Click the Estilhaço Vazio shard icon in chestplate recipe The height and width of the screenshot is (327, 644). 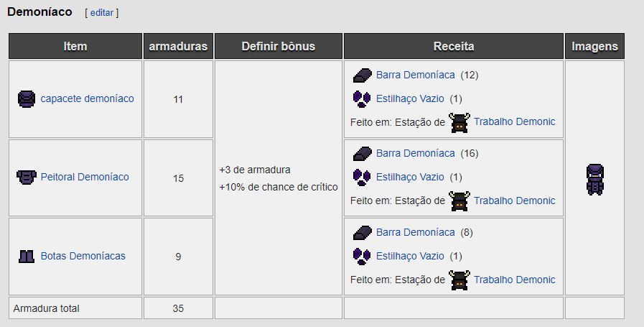[361, 177]
